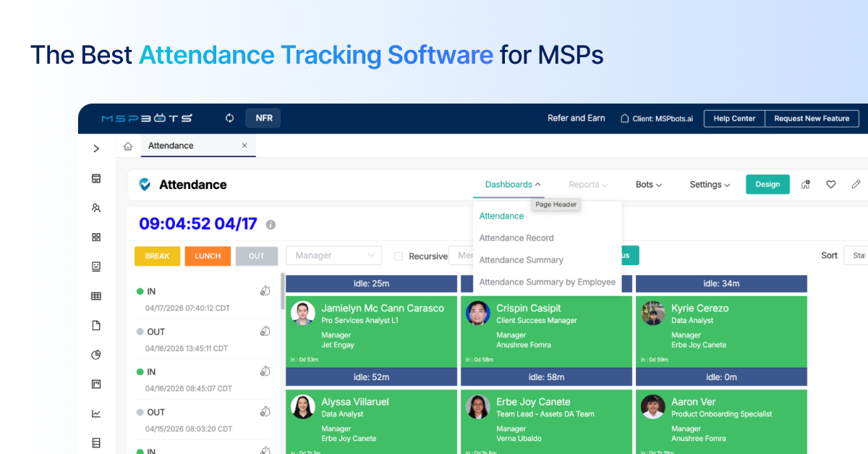Screen dimensions: 868x454
Task: Collapse the Dashboards menu
Action: (x=513, y=185)
